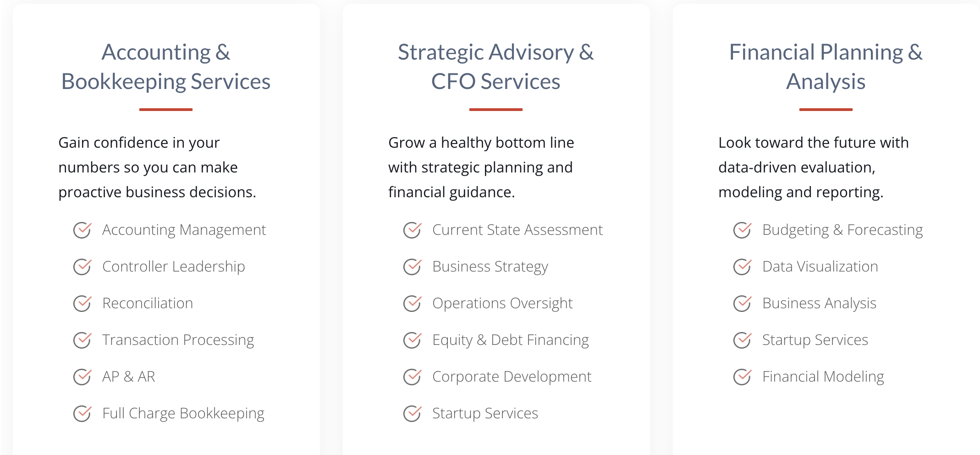980x455 pixels.
Task: Click the check icon next to AP & AR
Action: 83,377
